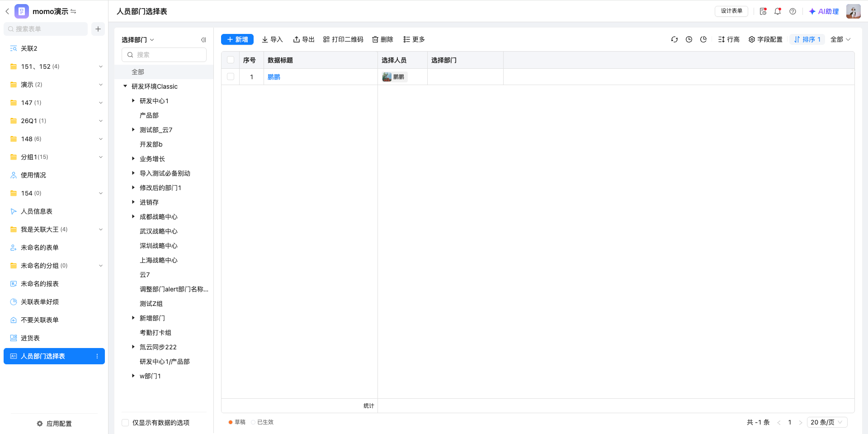Click the back arrow beside momo演示
This screenshot has height=434, width=868.
click(7, 11)
